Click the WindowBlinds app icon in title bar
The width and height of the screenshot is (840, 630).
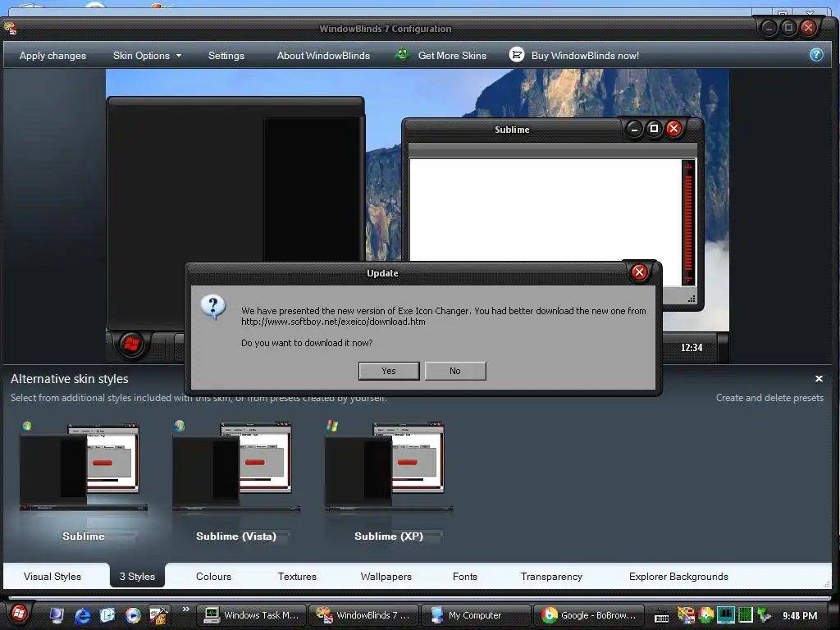pos(10,27)
